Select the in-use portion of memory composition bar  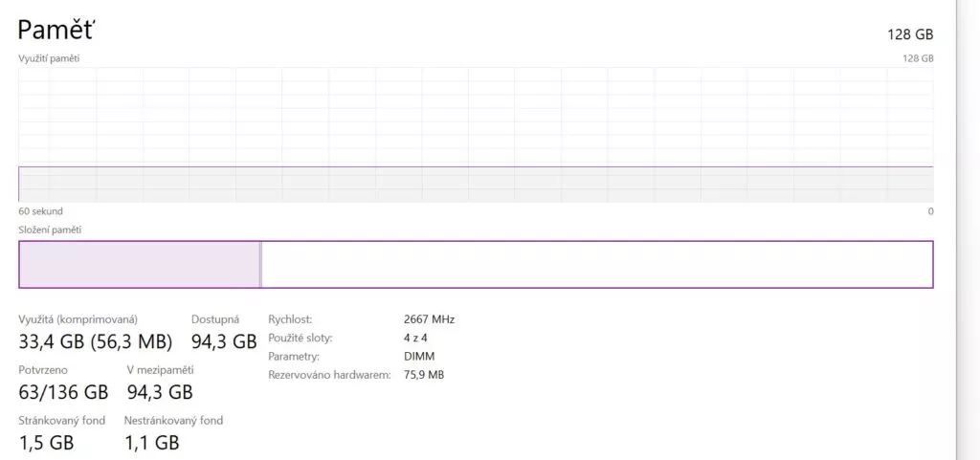click(x=139, y=264)
